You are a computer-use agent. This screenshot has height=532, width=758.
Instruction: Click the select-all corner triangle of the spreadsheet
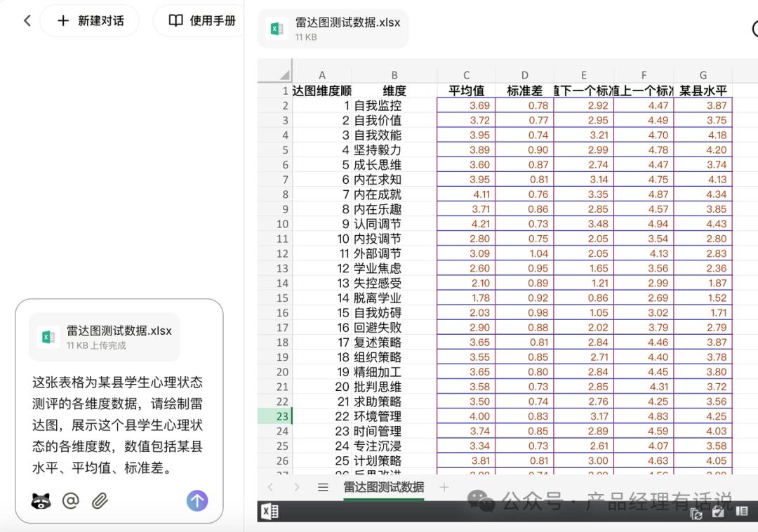pos(284,75)
